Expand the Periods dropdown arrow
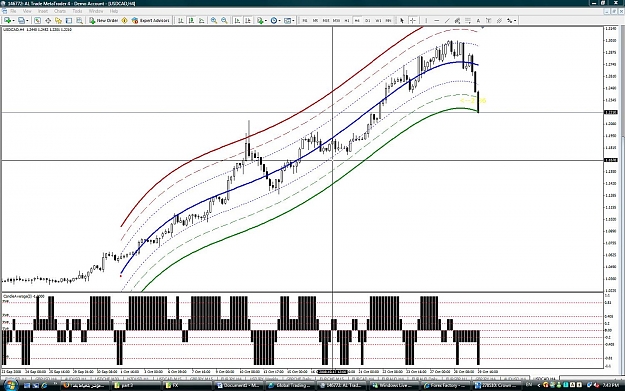The image size is (625, 391). click(x=279, y=20)
